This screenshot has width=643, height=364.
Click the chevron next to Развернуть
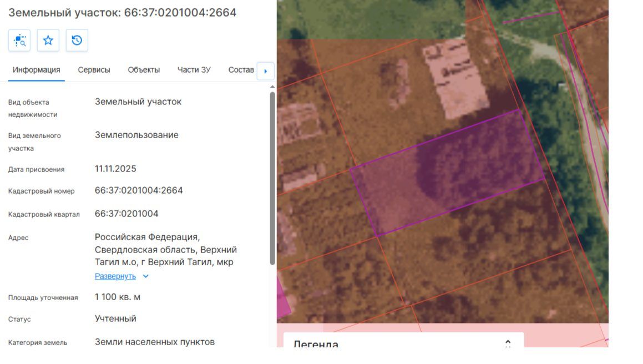pos(145,276)
